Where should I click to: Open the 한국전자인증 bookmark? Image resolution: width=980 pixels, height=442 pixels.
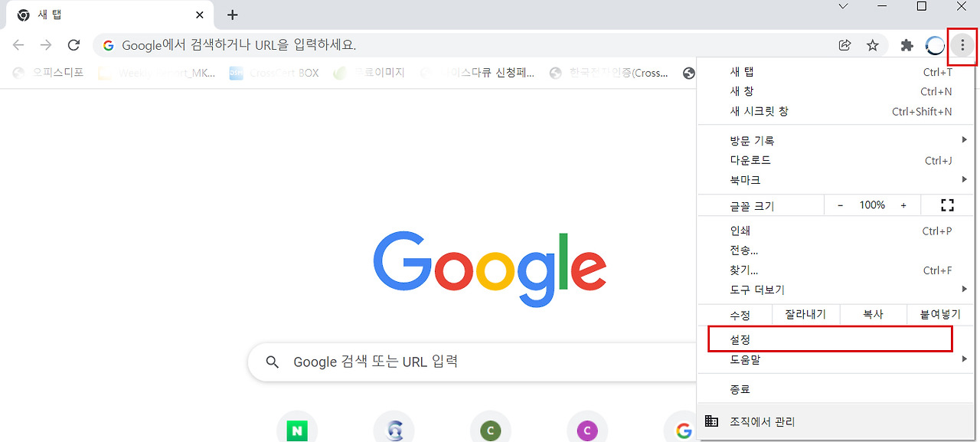click(609, 73)
